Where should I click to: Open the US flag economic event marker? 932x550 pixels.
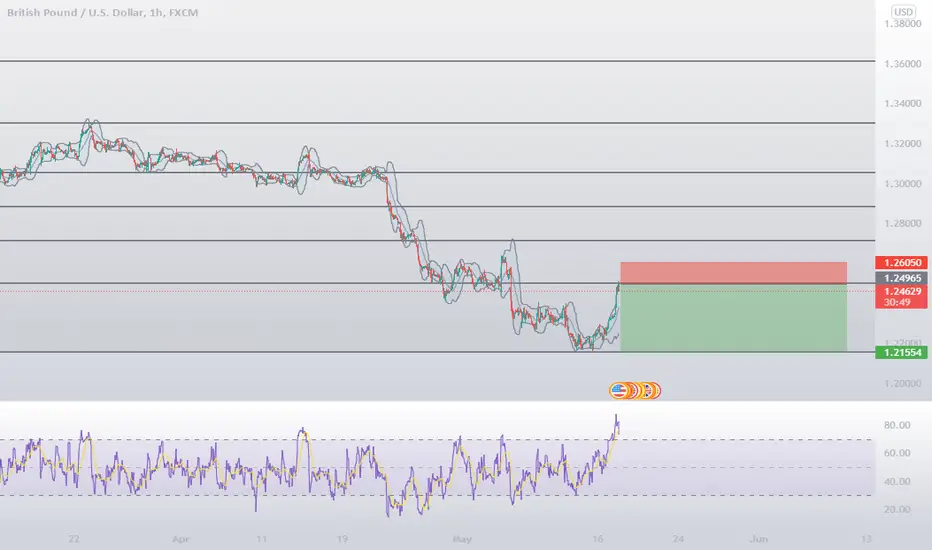619,391
